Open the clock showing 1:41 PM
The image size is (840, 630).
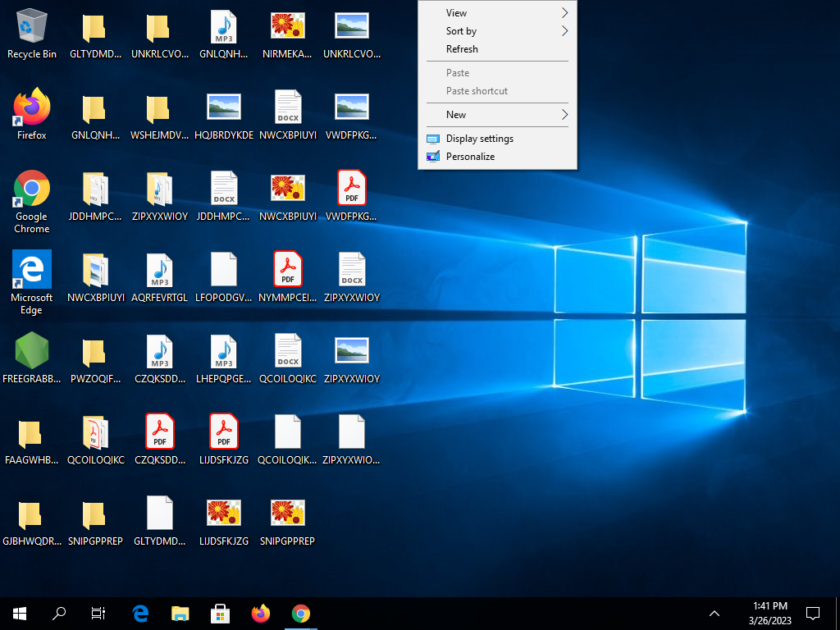tap(769, 613)
